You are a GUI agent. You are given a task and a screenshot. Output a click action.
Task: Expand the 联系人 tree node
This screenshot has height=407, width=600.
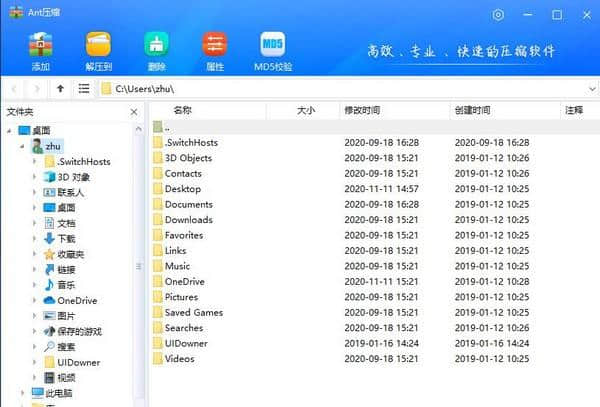(34, 192)
